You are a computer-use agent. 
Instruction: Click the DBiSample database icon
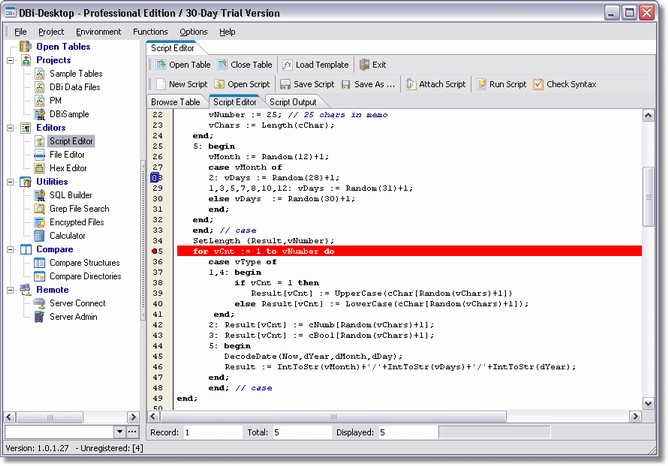click(x=40, y=114)
